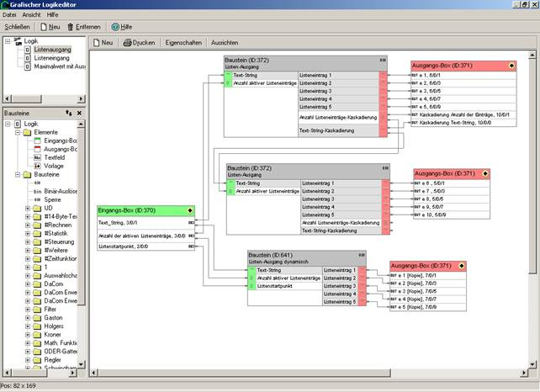
Task: Open the Ansicht menu
Action: [31, 15]
